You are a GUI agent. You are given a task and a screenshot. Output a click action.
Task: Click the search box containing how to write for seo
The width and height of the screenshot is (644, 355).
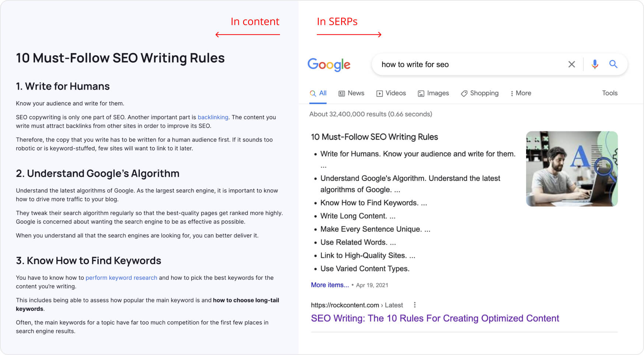click(468, 64)
